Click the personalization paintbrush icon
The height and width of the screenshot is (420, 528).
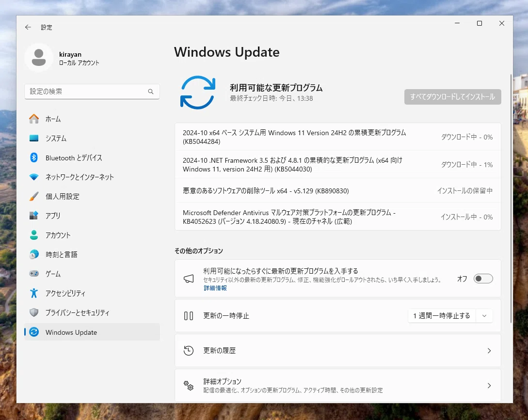click(x=33, y=196)
